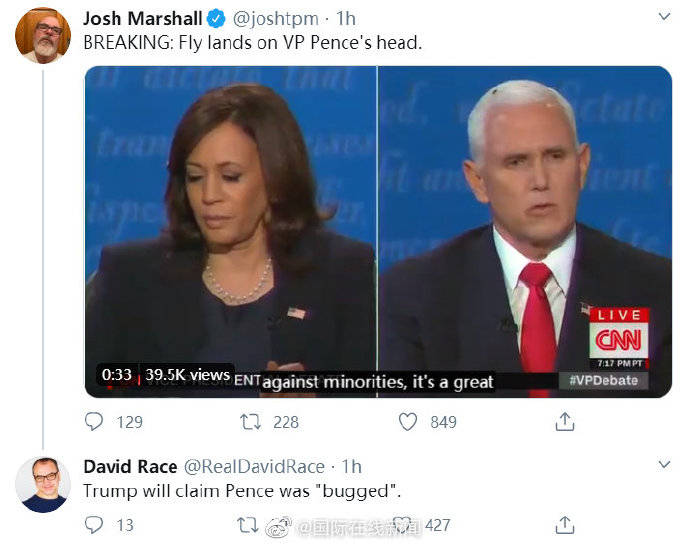
Task: Open Josh Marshall's profile avatar
Action: (x=43, y=36)
